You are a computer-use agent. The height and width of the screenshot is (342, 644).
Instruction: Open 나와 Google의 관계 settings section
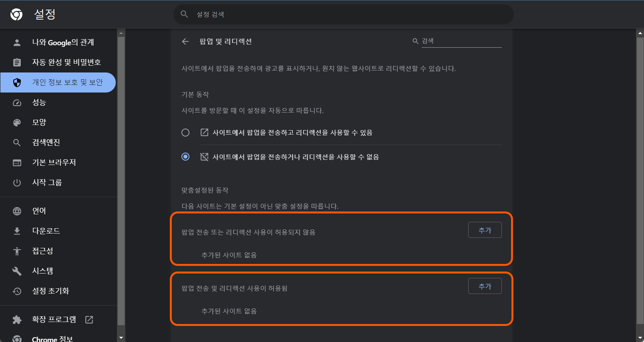[58, 42]
